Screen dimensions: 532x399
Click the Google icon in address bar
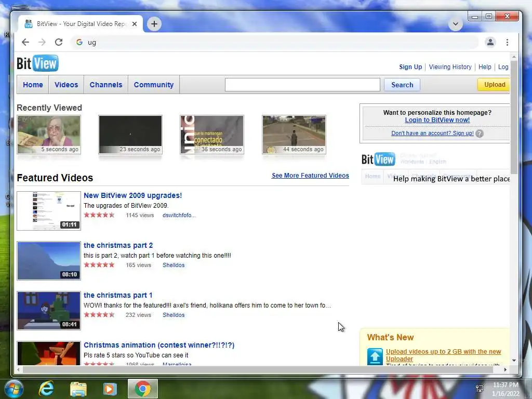(79, 42)
